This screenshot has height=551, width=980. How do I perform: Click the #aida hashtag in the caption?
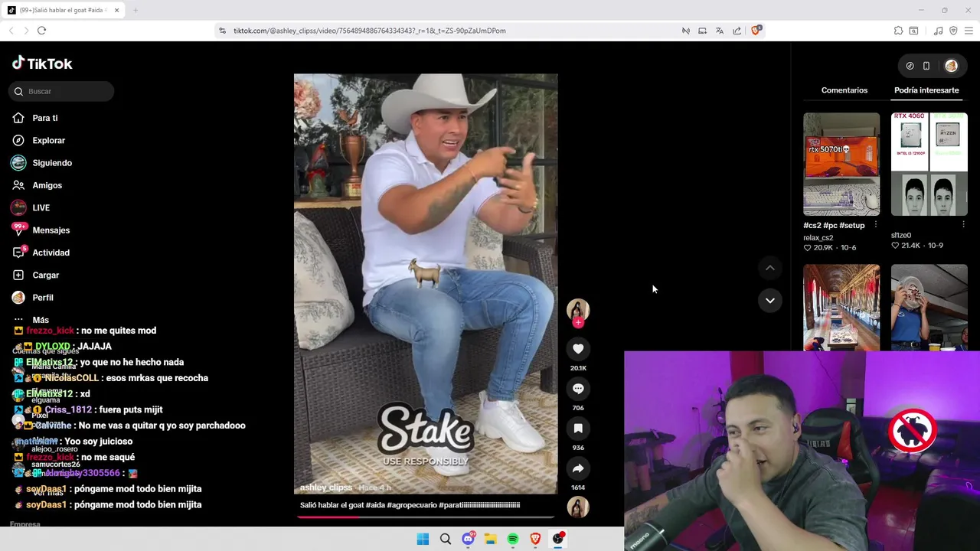pos(375,505)
